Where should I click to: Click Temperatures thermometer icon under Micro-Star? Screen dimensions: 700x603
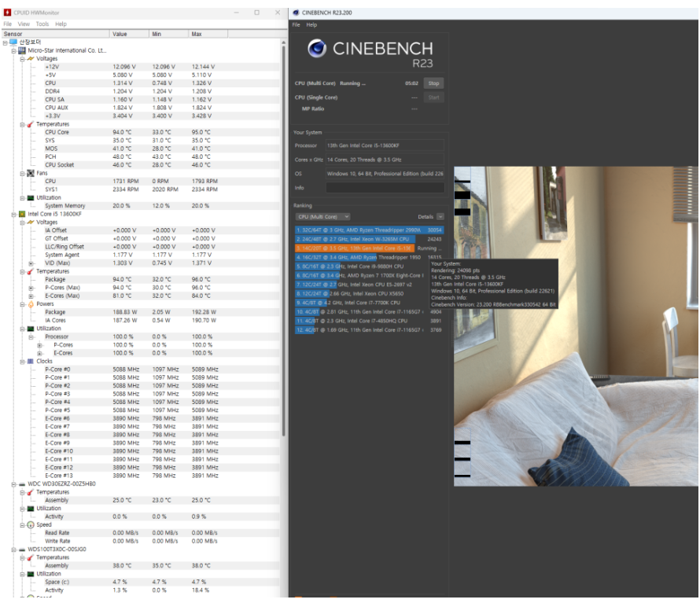pos(31,124)
